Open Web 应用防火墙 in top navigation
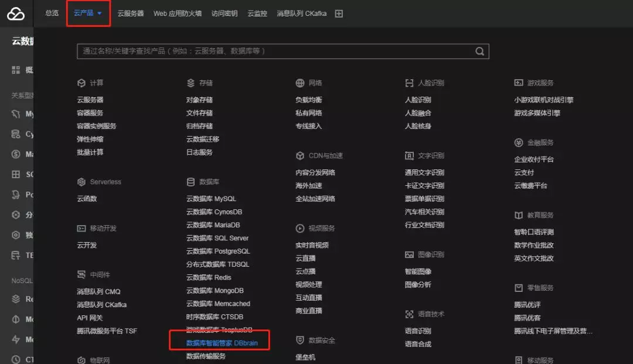This screenshot has height=364, width=633. pos(178,13)
